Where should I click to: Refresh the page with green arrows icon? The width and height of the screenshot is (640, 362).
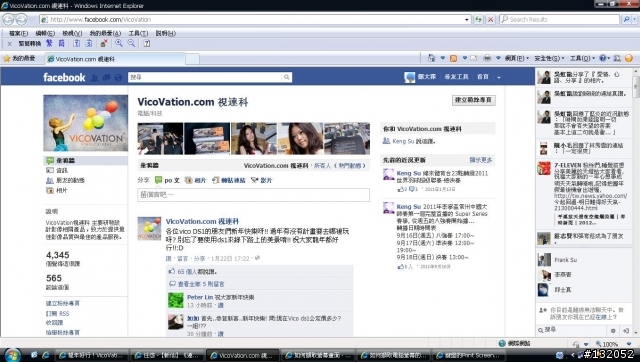pyautogui.click(x=478, y=19)
